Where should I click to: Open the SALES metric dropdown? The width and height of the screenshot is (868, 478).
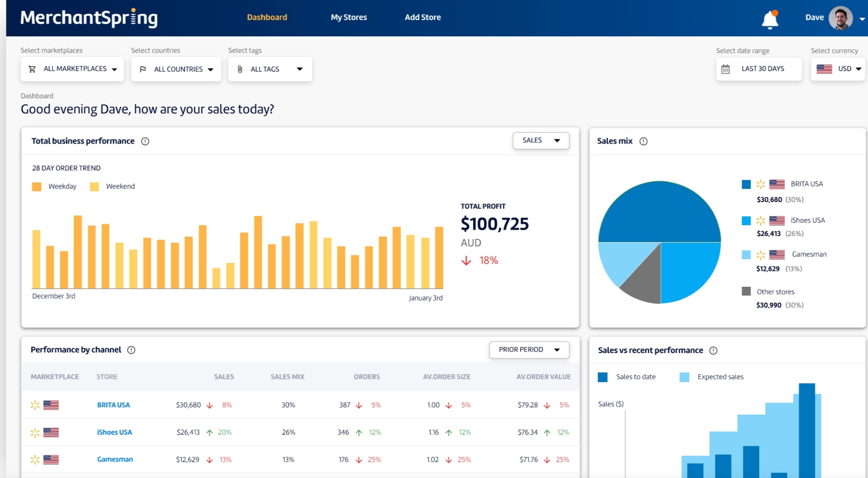[x=541, y=141]
